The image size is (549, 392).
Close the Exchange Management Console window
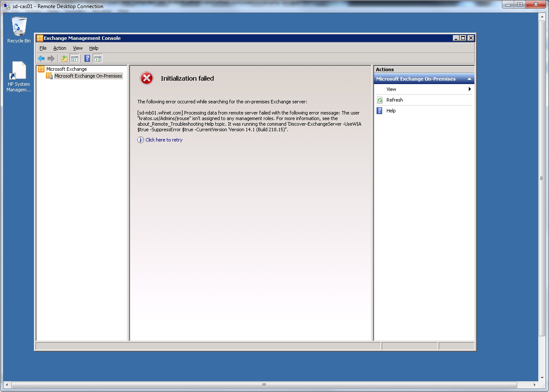(471, 38)
